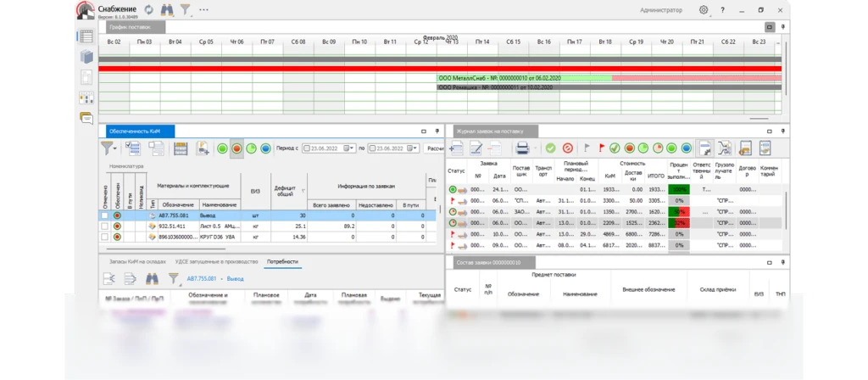This screenshot has height=380, width=868.
Task: Click the 3D box icon in left sidebar
Action: [86, 57]
